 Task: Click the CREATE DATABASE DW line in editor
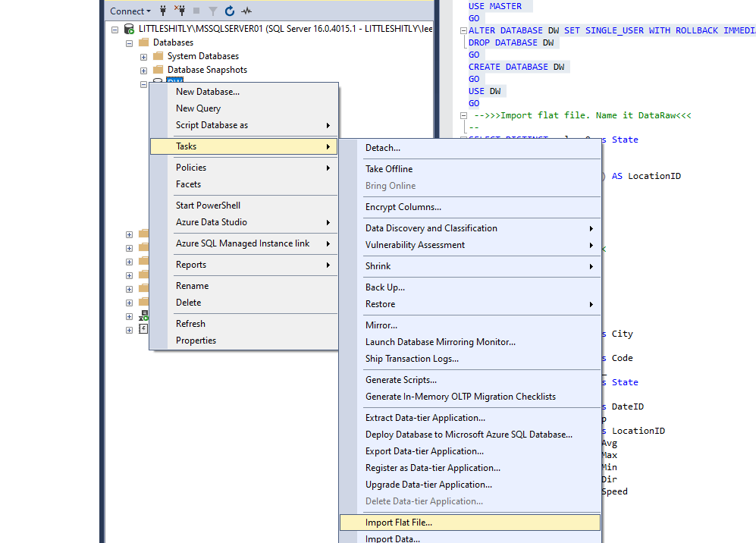(x=517, y=67)
